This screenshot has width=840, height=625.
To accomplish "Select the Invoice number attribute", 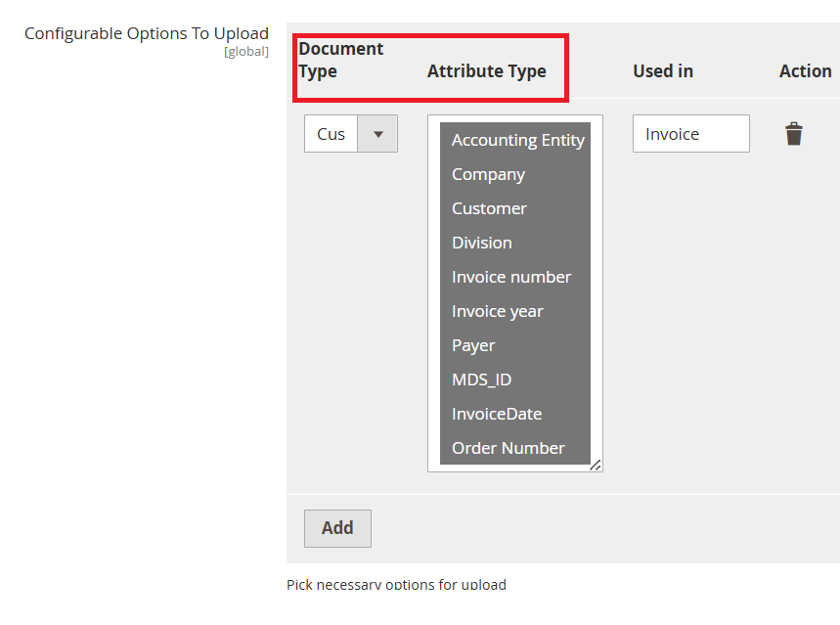I will point(511,277).
